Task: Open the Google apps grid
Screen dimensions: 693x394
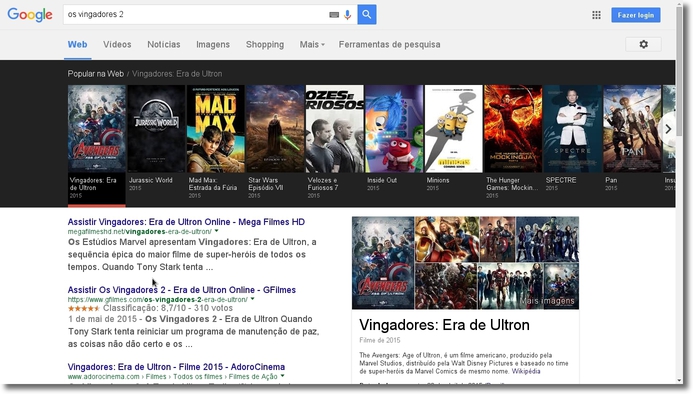Action: coord(596,15)
